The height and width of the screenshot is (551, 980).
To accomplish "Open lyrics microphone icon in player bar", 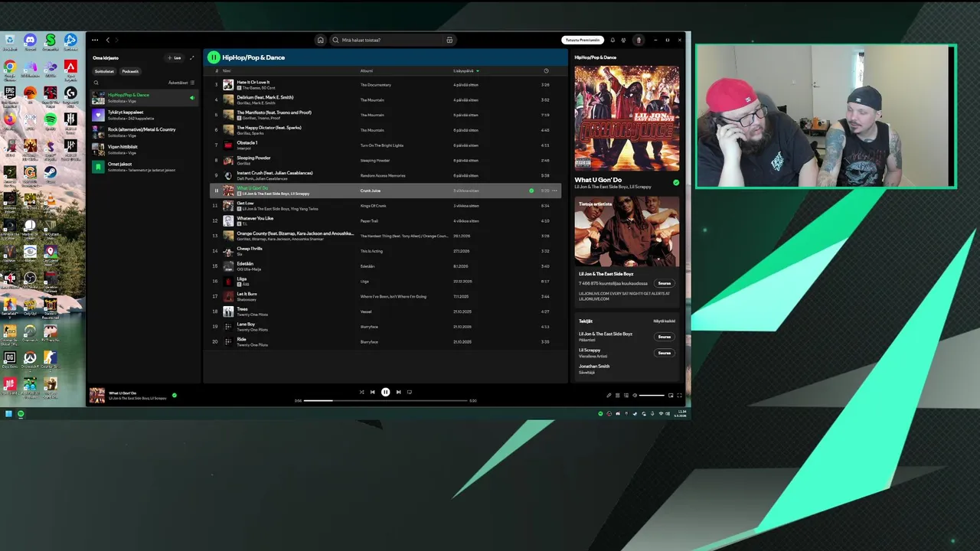I will tap(609, 395).
